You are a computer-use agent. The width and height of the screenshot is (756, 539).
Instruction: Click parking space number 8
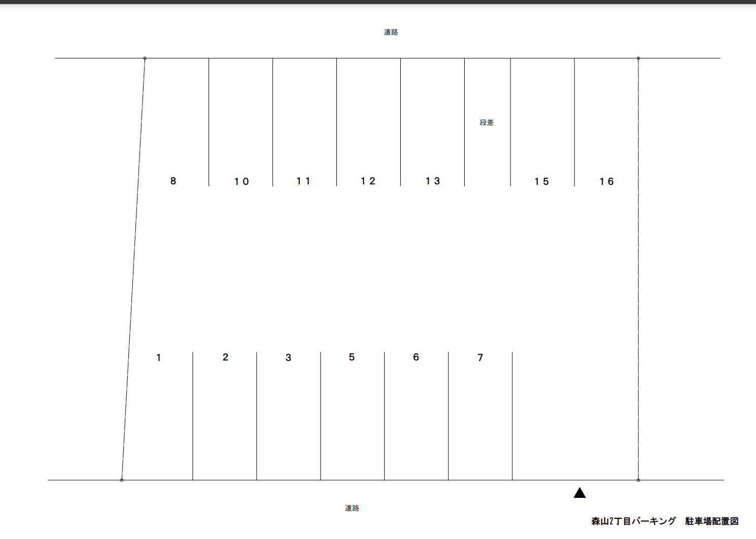click(x=173, y=181)
